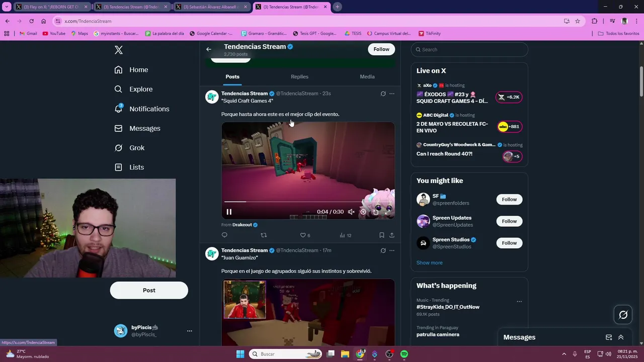Follow Spreen Studios account
Screen dimensions: 644x362
(509, 243)
